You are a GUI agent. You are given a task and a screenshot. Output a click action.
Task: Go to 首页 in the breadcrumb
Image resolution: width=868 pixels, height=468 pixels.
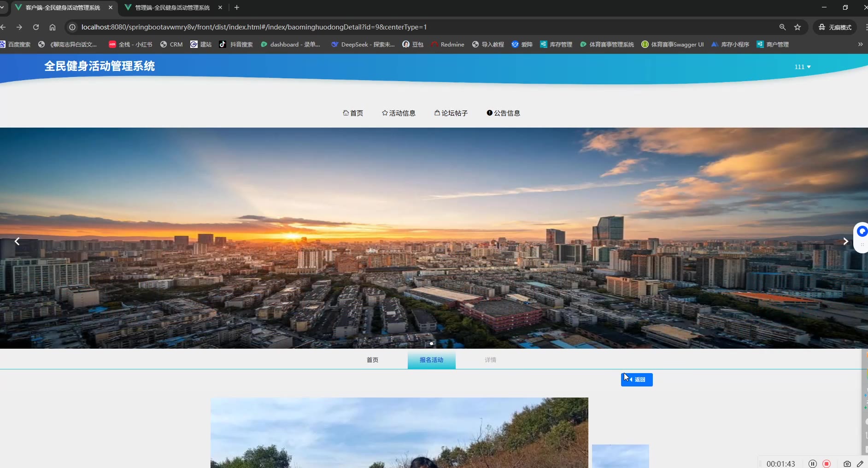coord(372,360)
